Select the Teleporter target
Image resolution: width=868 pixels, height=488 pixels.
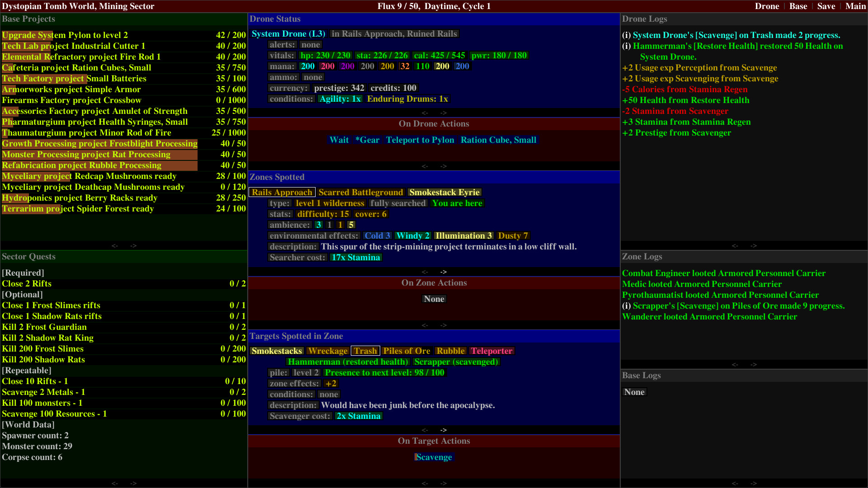492,351
